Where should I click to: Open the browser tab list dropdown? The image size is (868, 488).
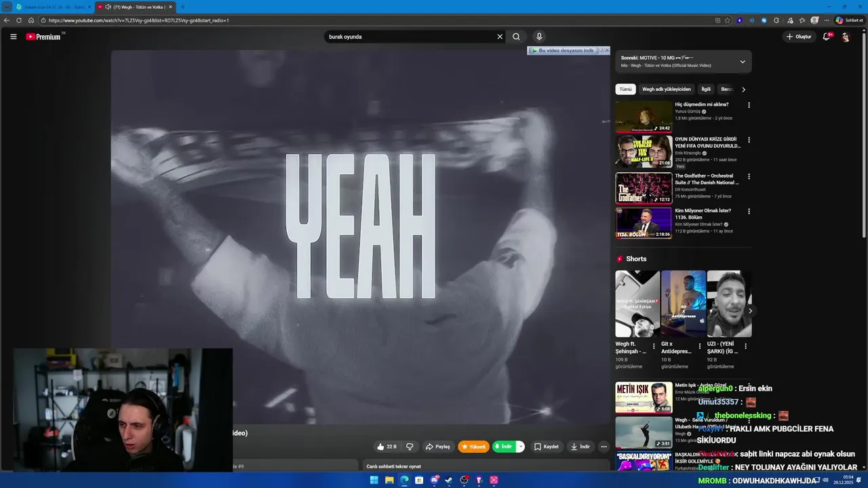click(x=7, y=7)
